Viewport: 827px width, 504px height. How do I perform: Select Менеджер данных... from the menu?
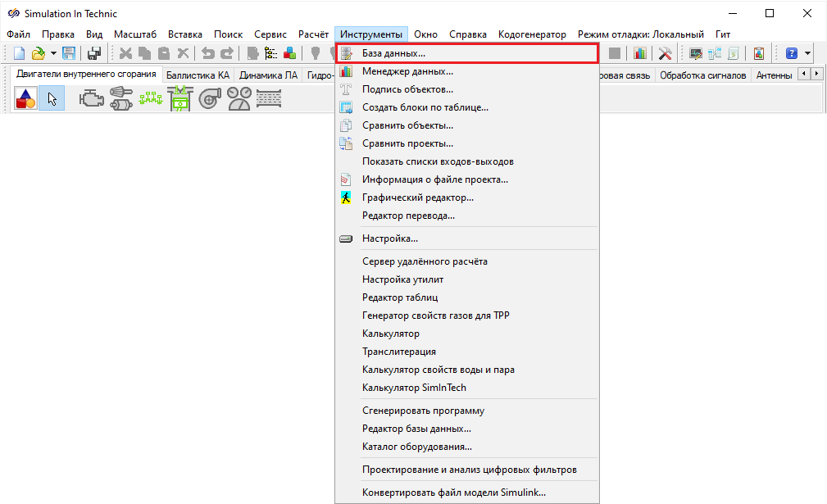[x=407, y=71]
